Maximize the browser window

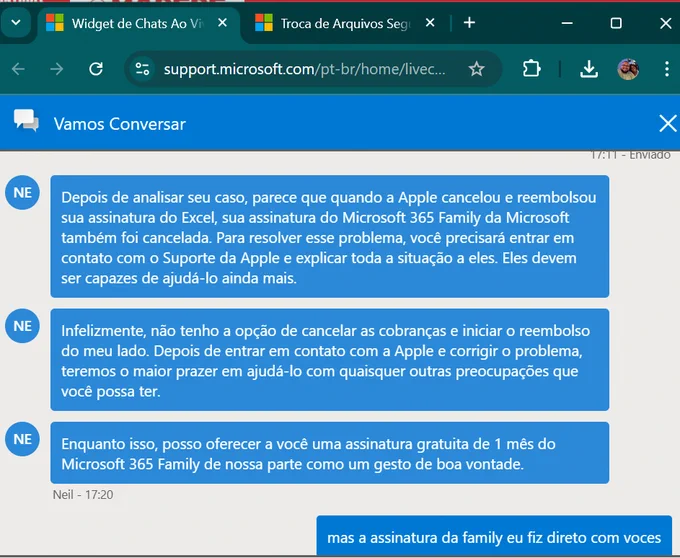point(616,23)
